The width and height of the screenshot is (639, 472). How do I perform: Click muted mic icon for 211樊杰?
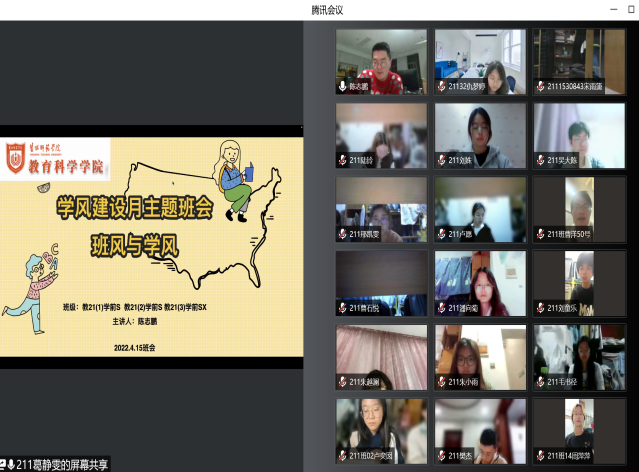(441, 456)
